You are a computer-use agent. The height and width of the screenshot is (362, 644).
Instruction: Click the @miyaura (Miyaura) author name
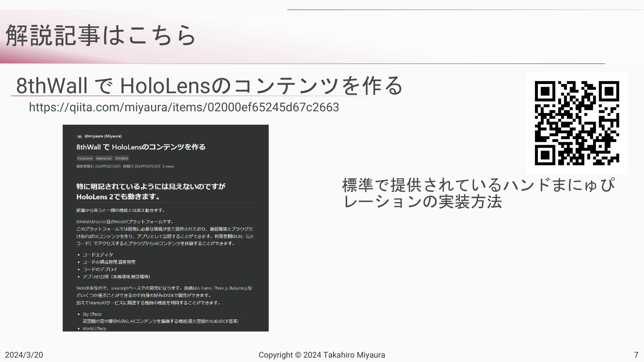point(103,136)
